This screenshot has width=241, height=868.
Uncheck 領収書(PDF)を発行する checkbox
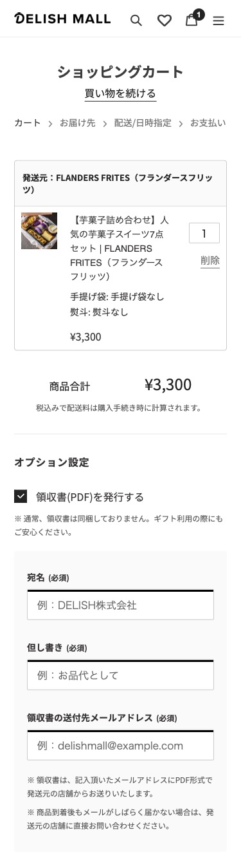21,496
